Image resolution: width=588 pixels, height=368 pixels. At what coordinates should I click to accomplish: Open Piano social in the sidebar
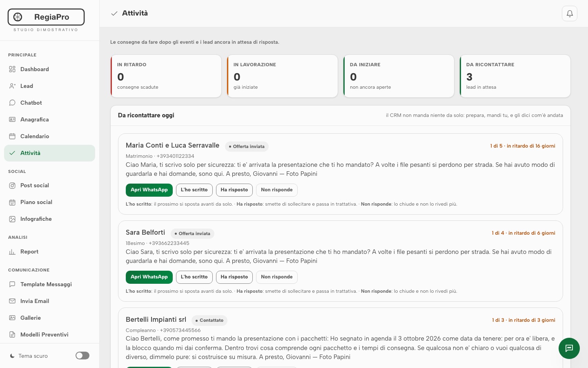click(x=49, y=202)
